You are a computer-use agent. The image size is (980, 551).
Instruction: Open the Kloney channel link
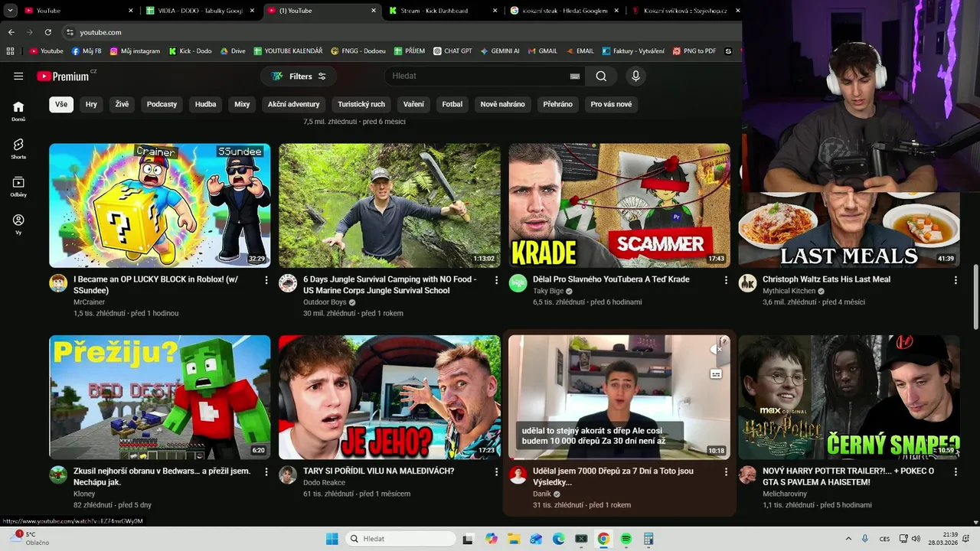[x=84, y=494]
